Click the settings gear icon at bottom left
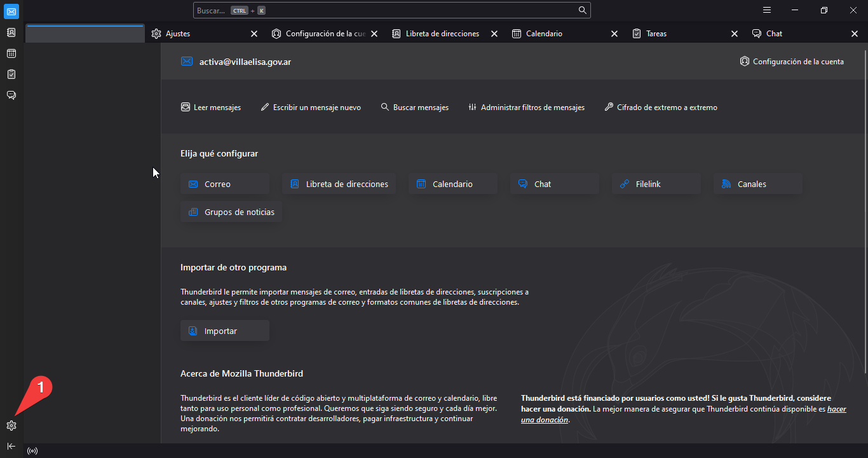868x458 pixels. [11, 426]
